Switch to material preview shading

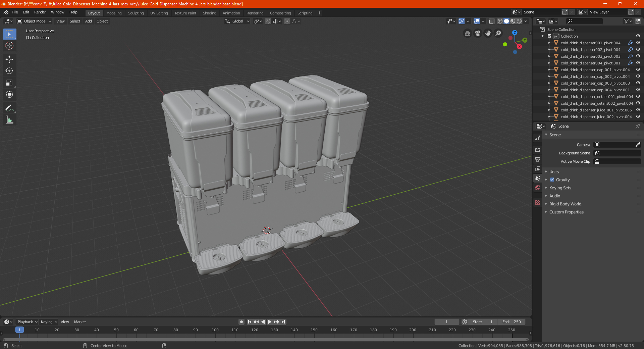513,21
